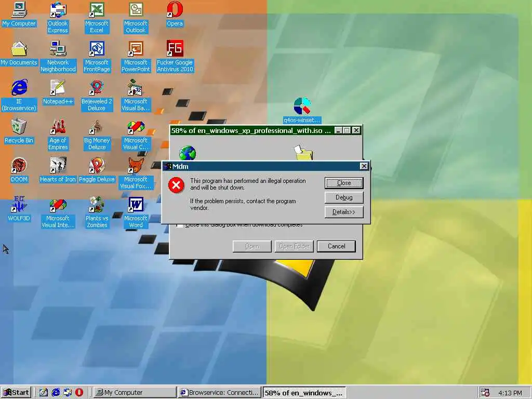The width and height of the screenshot is (532, 399).
Task: Select the DOOM desktop icon
Action: (x=19, y=170)
